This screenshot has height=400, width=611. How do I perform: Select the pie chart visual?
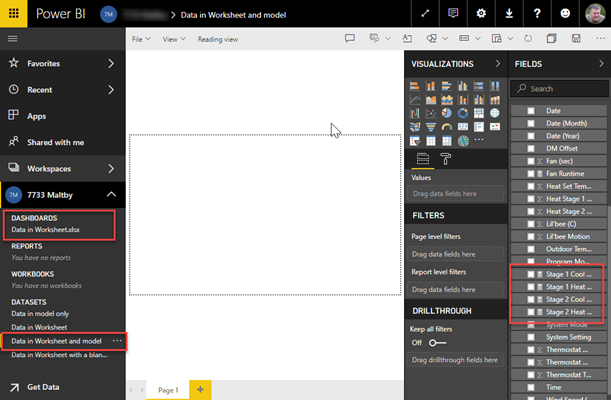447,113
